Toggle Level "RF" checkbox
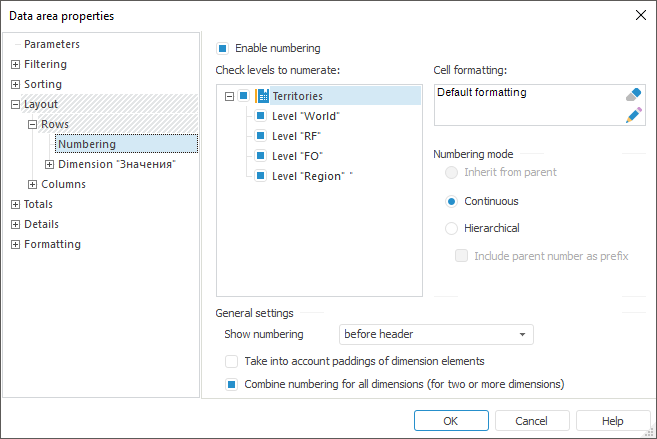 pyautogui.click(x=261, y=136)
